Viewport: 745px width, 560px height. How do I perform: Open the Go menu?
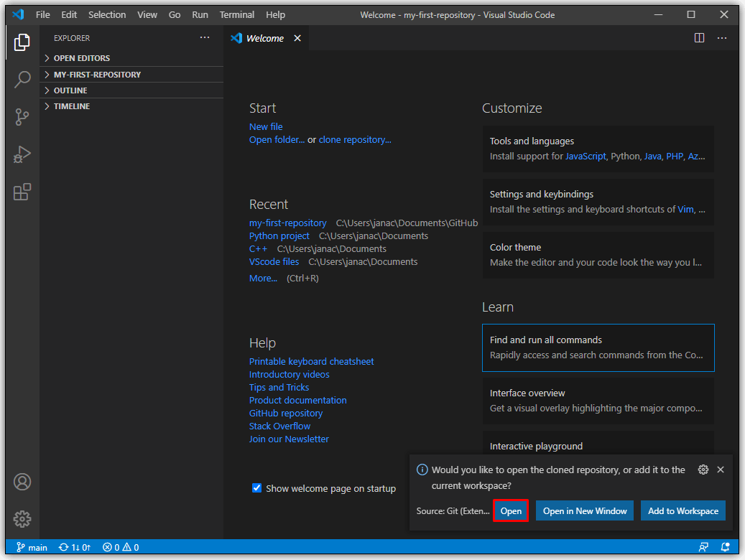tap(175, 15)
